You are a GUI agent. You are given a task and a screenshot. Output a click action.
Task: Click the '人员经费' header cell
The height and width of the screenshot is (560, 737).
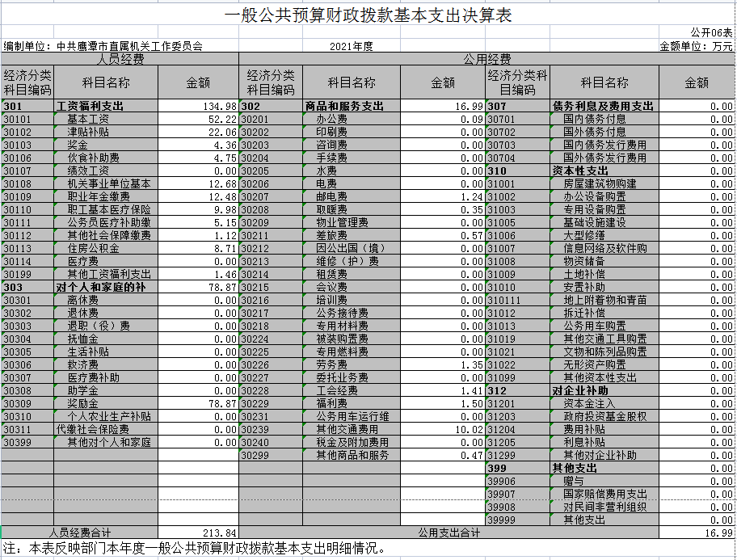[x=120, y=59]
